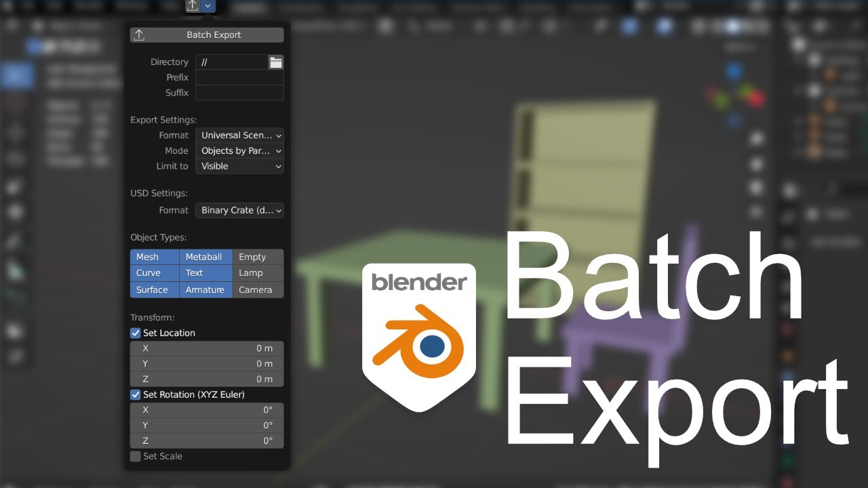
Task: Open the folder browser for Directory
Action: coord(276,62)
